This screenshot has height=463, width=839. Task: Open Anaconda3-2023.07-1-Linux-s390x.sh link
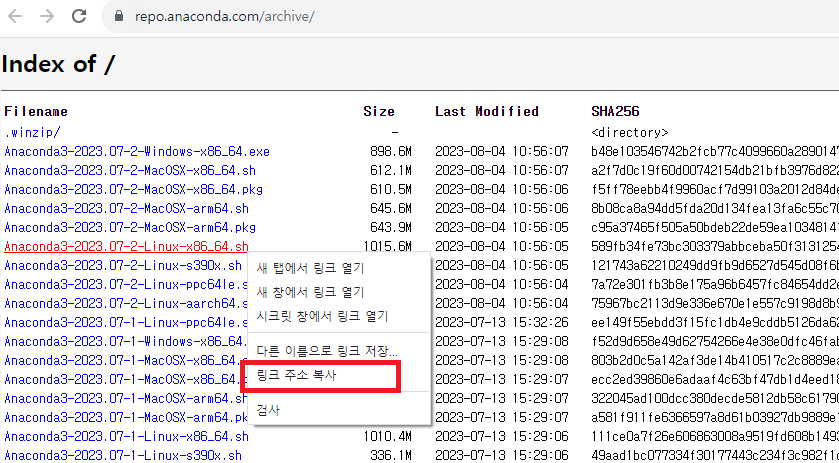click(x=123, y=456)
